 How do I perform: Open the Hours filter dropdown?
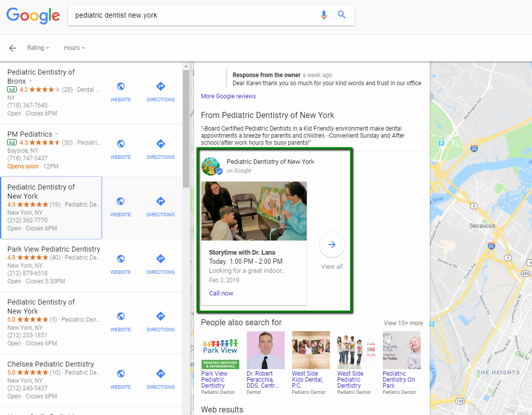click(74, 48)
